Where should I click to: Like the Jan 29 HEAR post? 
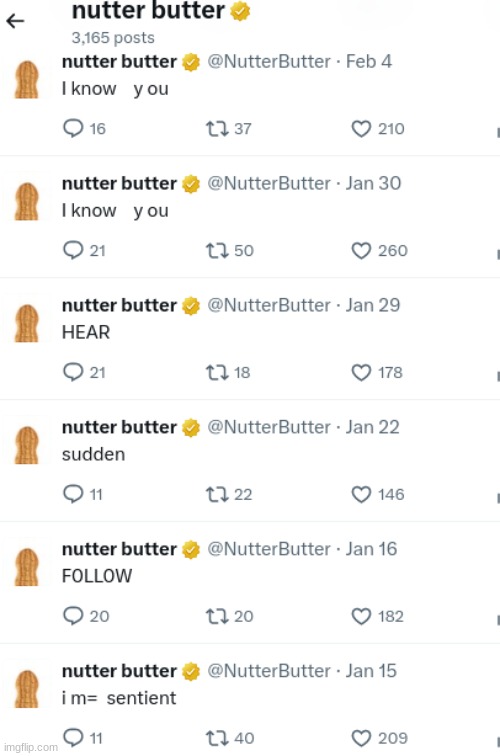pos(361,373)
